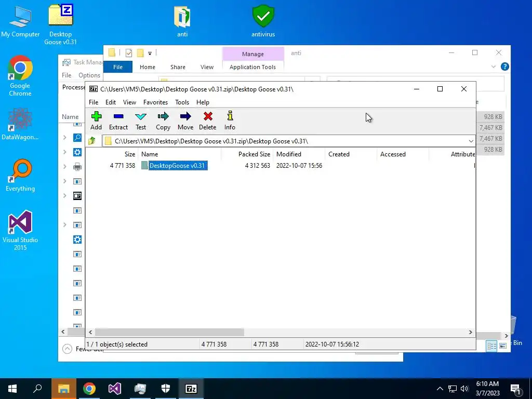Select the antivirus shield desktop icon
This screenshot has width=532, height=399.
(x=263, y=21)
